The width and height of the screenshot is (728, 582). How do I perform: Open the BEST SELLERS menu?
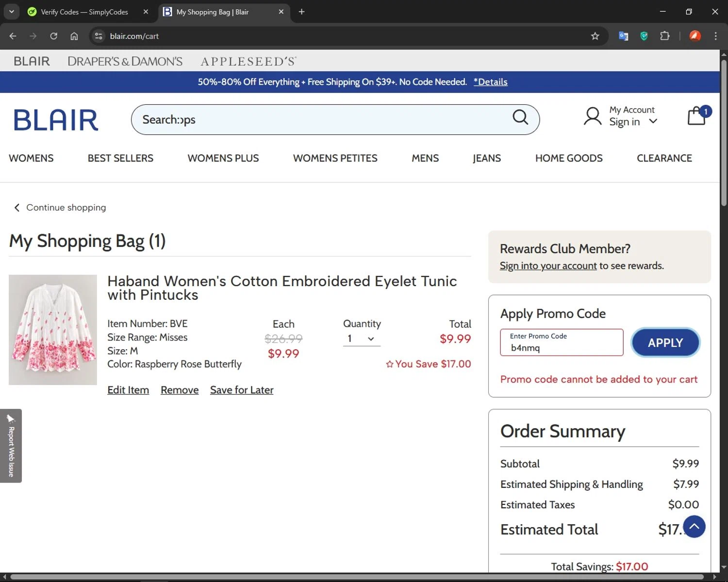[120, 158]
